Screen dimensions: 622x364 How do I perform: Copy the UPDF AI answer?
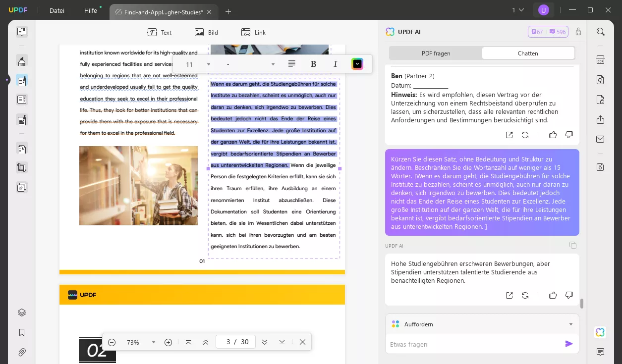point(572,245)
